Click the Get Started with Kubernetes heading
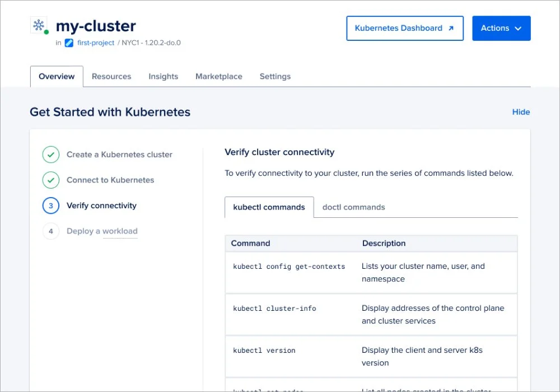Screen dimensions: 560x392 pyautogui.click(x=110, y=112)
